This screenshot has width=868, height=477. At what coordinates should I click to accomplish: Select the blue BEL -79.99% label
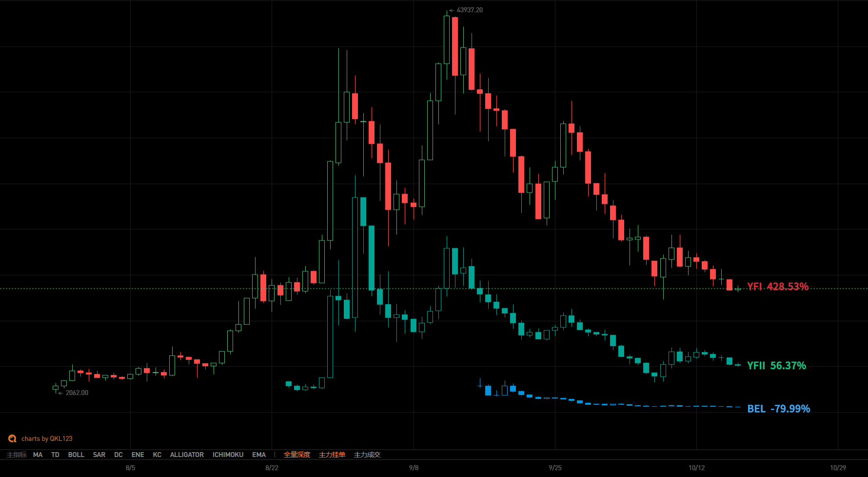point(778,409)
